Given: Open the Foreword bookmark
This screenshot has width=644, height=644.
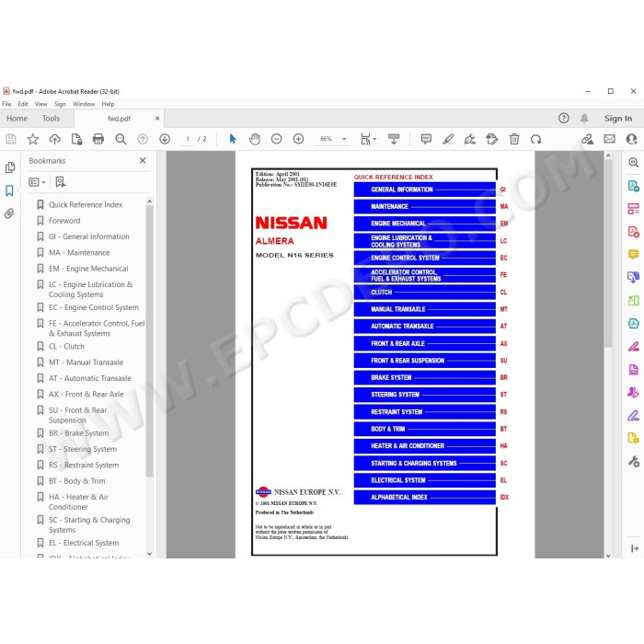Looking at the screenshot, I should tap(64, 221).
